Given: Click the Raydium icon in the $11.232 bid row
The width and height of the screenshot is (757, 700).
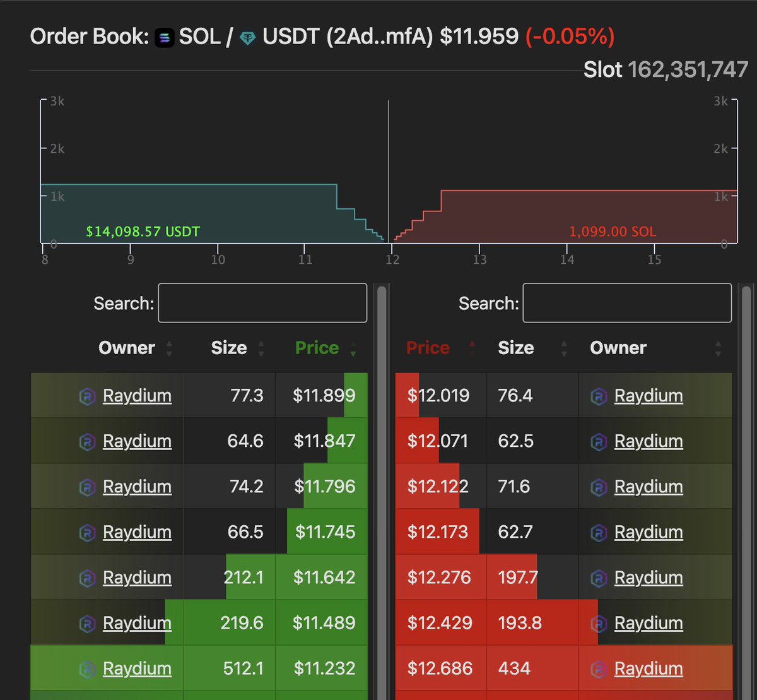Looking at the screenshot, I should click(x=87, y=669).
